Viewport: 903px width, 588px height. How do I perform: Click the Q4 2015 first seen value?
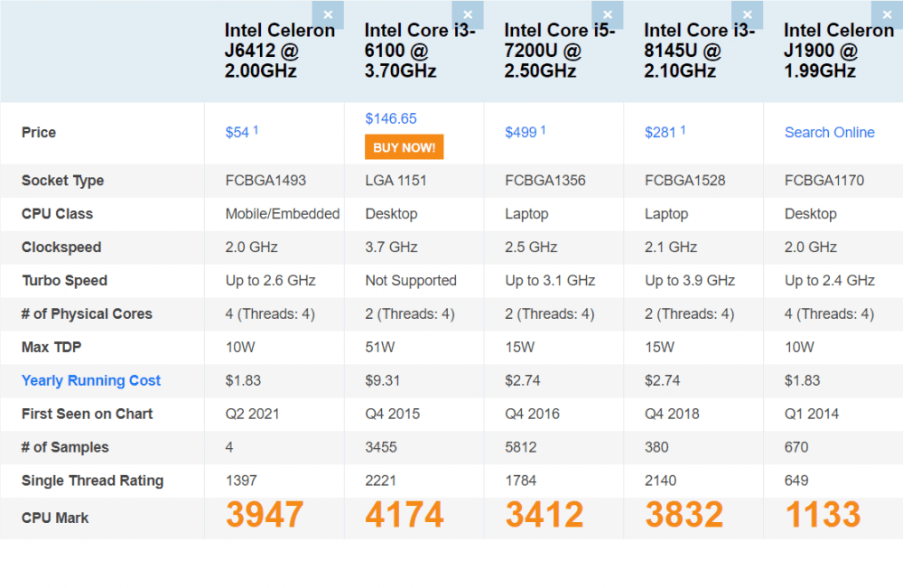[x=393, y=414]
